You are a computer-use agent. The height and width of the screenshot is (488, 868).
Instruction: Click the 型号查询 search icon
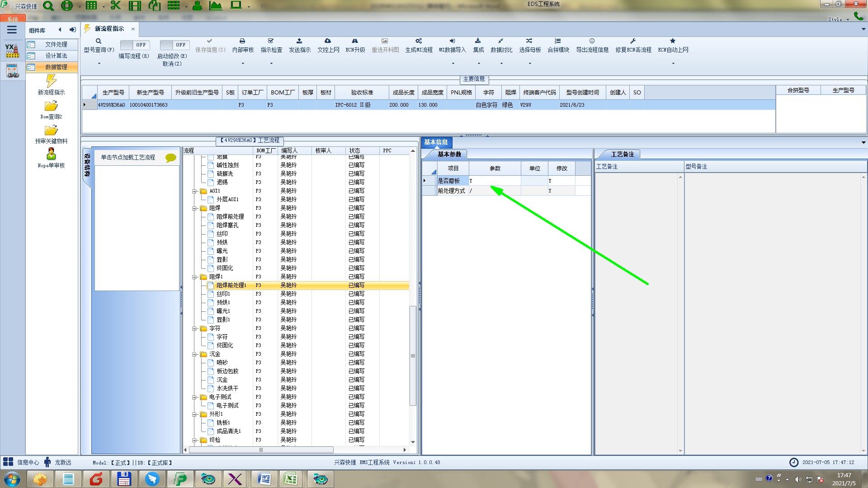(x=99, y=41)
